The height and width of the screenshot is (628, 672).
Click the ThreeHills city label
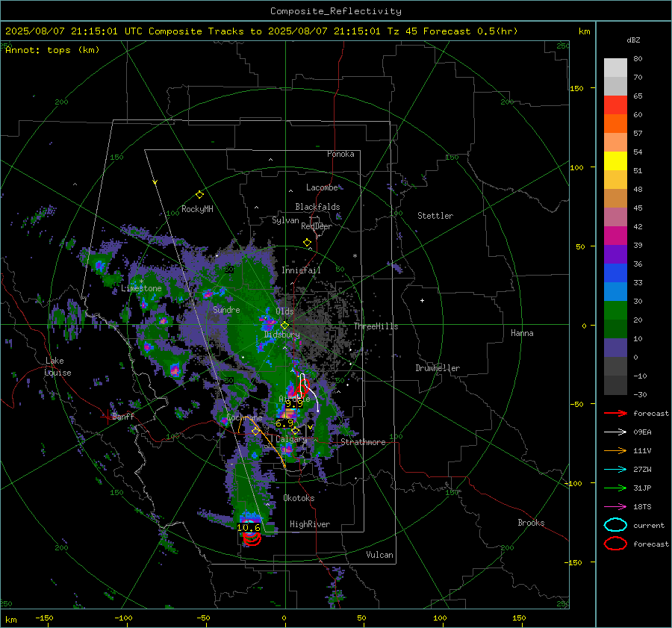click(x=376, y=326)
